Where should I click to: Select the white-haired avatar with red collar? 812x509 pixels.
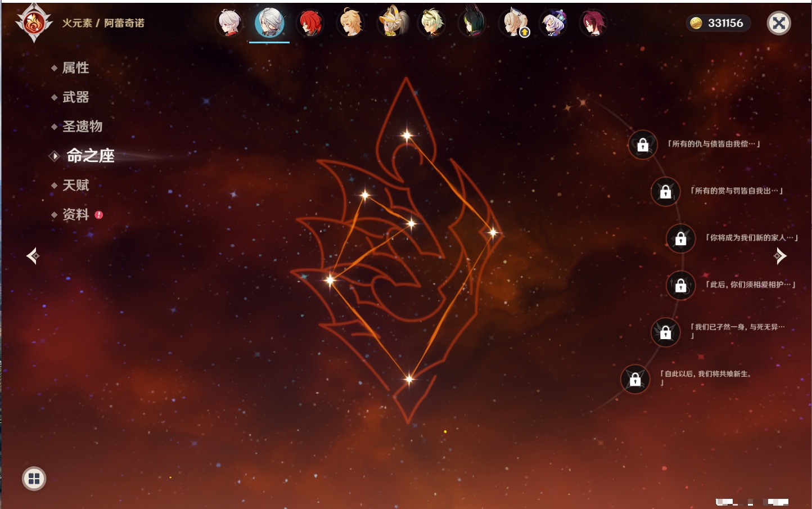pos(229,23)
